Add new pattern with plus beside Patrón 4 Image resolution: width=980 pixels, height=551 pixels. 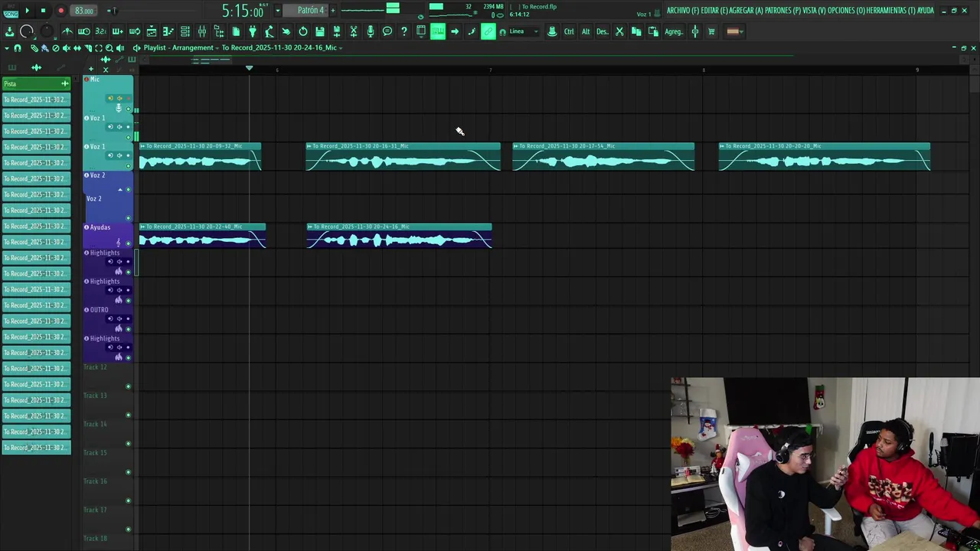click(x=333, y=10)
